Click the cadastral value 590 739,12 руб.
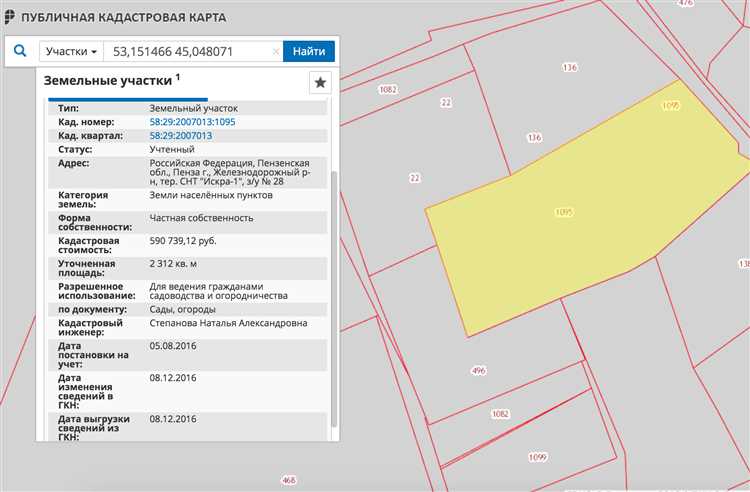 point(183,241)
